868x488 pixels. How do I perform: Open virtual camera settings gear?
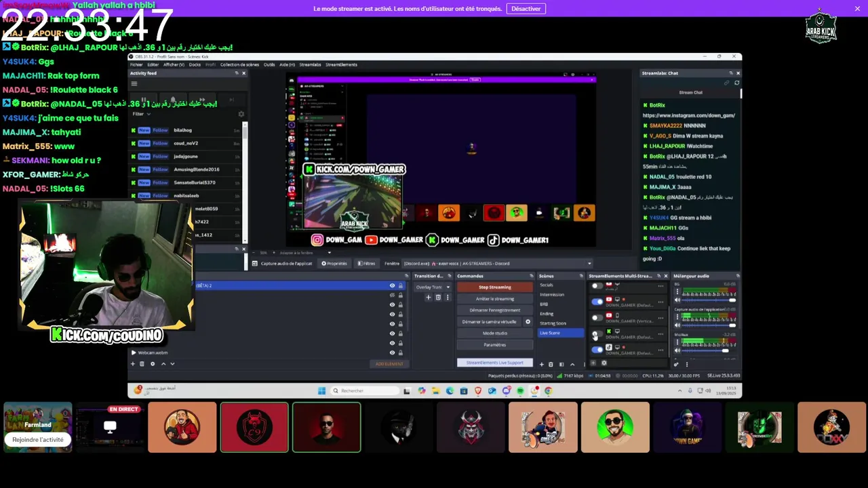click(528, 322)
